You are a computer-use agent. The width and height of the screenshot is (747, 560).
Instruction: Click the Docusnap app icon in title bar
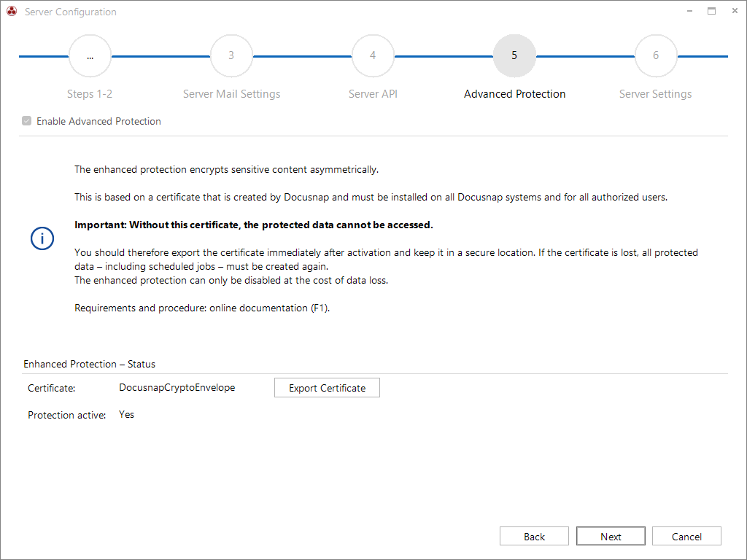tap(12, 11)
